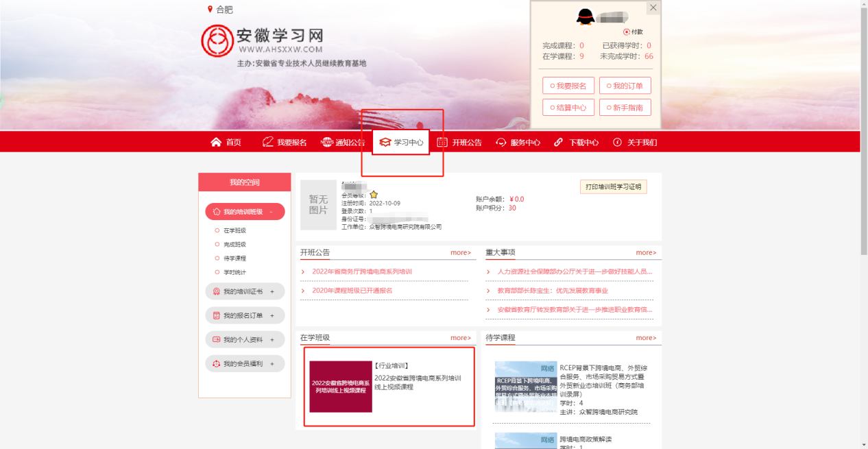Click the gold star member level icon
The height and width of the screenshot is (449, 868).
[x=374, y=195]
